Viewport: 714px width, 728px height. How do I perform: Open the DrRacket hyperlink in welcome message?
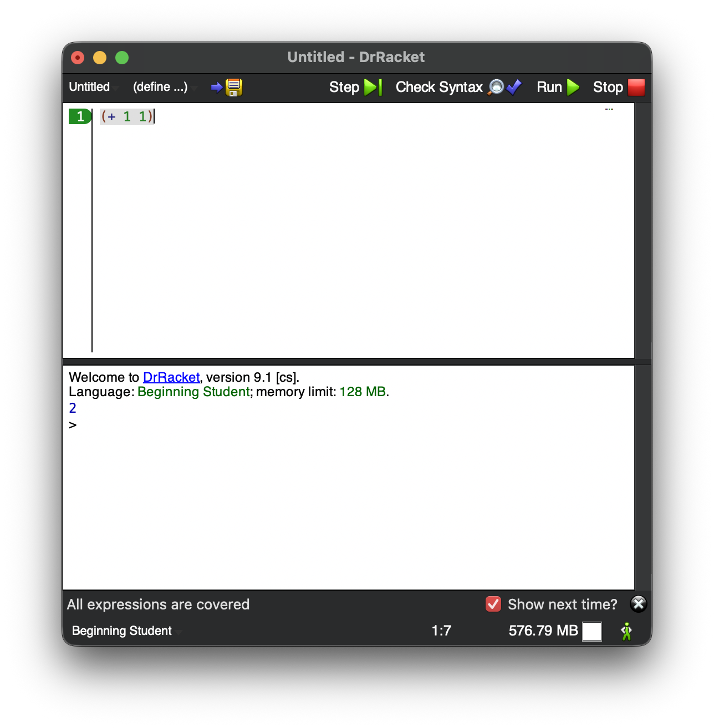tap(171, 377)
